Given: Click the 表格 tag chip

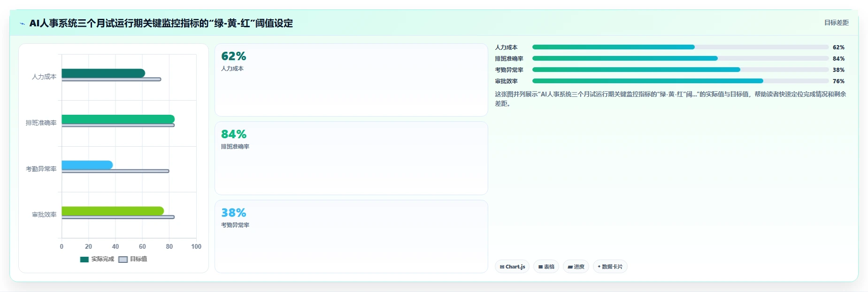Looking at the screenshot, I should (546, 267).
